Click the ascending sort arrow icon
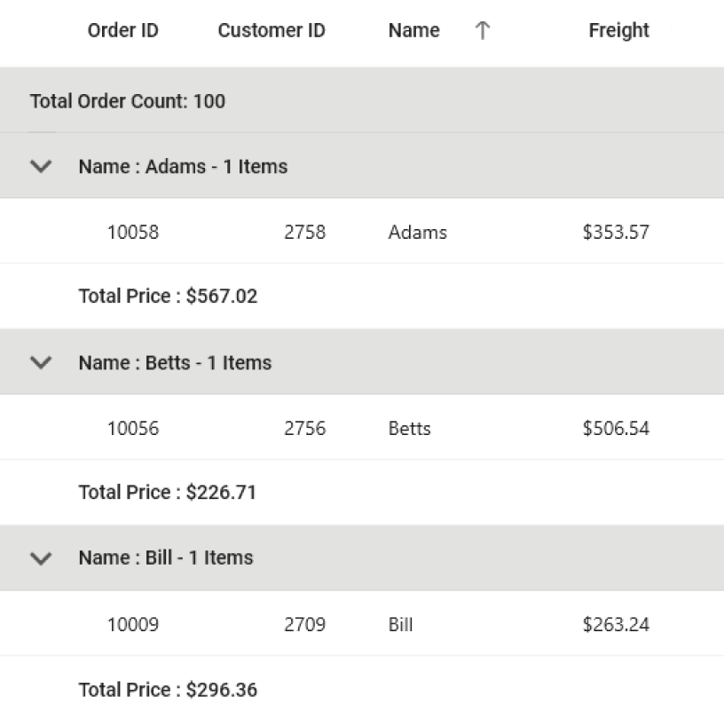The image size is (724, 728). [x=482, y=31]
